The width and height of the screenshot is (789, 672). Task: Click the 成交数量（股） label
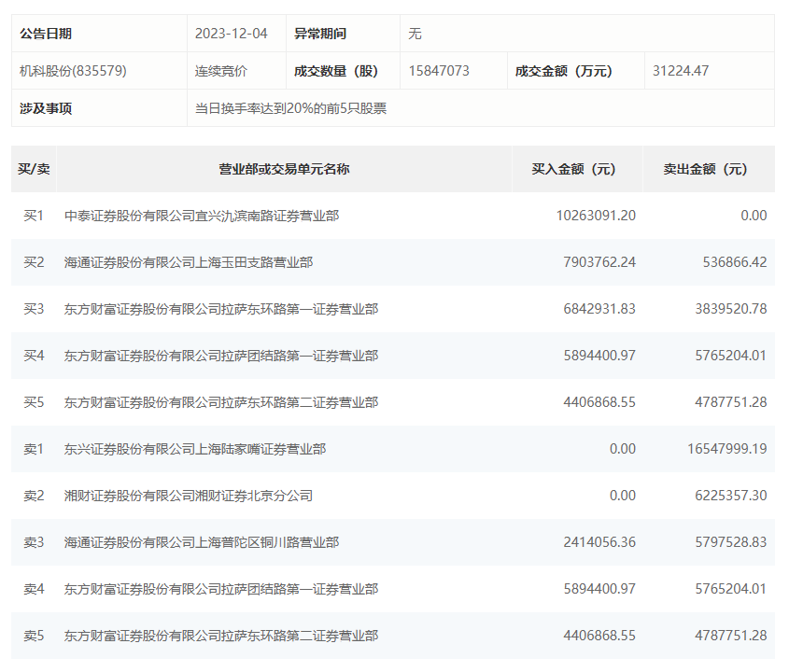(335, 71)
